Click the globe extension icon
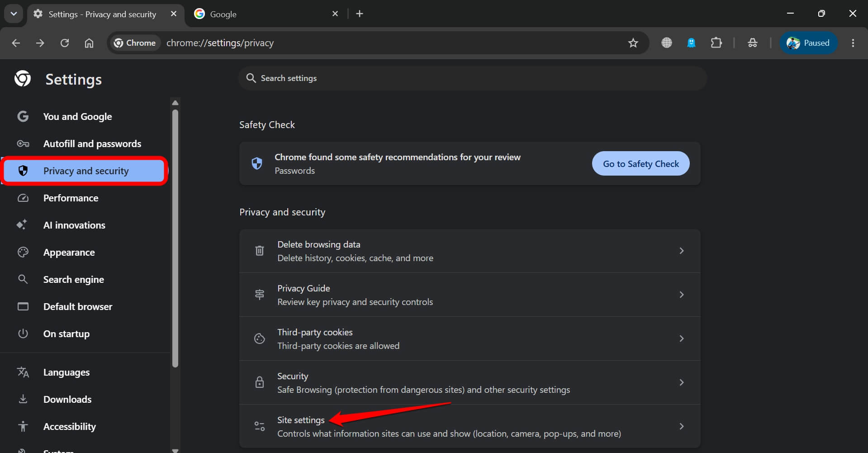 [667, 43]
